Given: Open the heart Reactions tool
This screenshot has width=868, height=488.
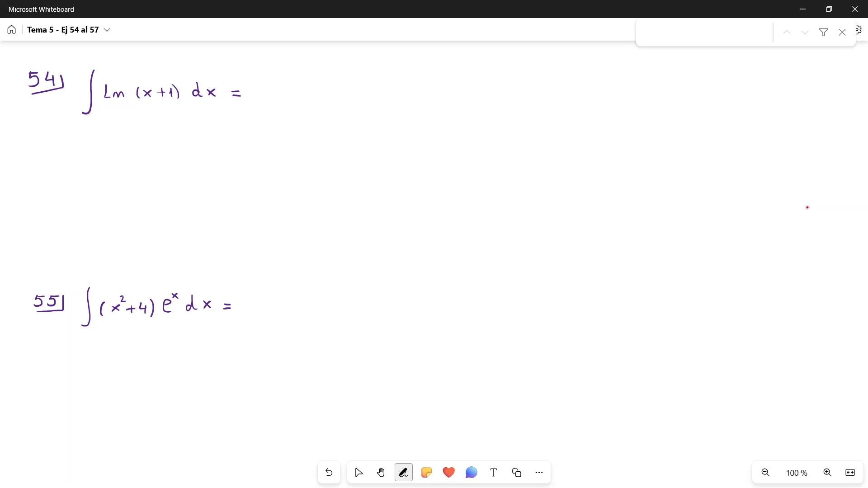Looking at the screenshot, I should click(448, 473).
